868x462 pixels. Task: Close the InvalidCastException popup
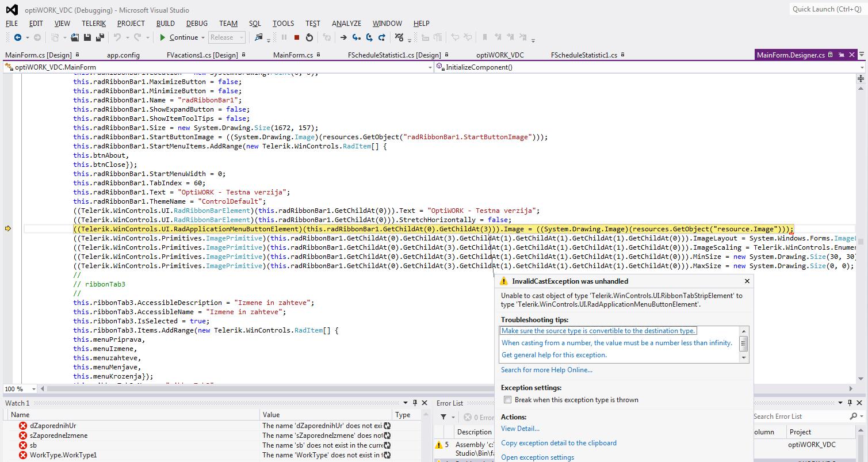click(747, 281)
